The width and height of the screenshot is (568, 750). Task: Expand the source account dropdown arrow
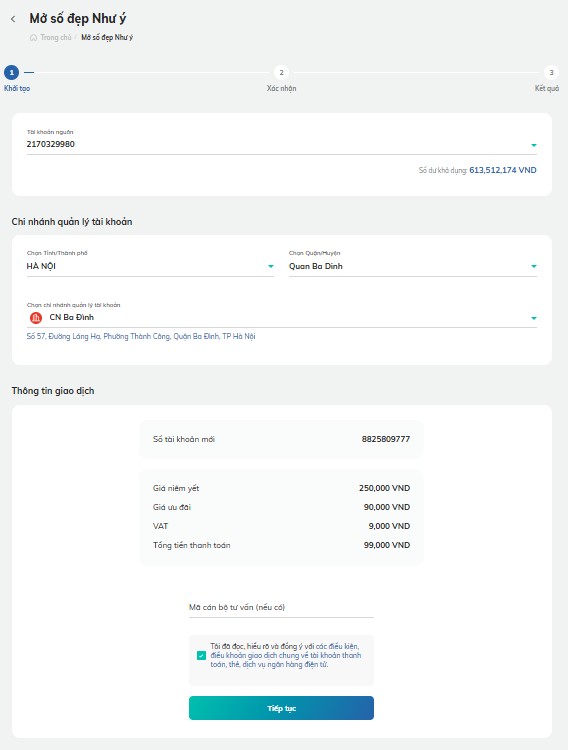(534, 145)
